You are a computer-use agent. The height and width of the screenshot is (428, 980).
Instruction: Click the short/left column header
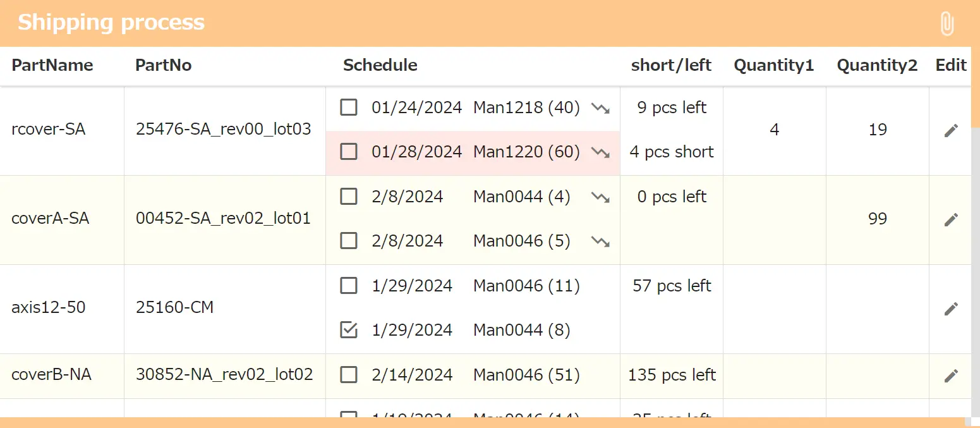[x=671, y=65]
